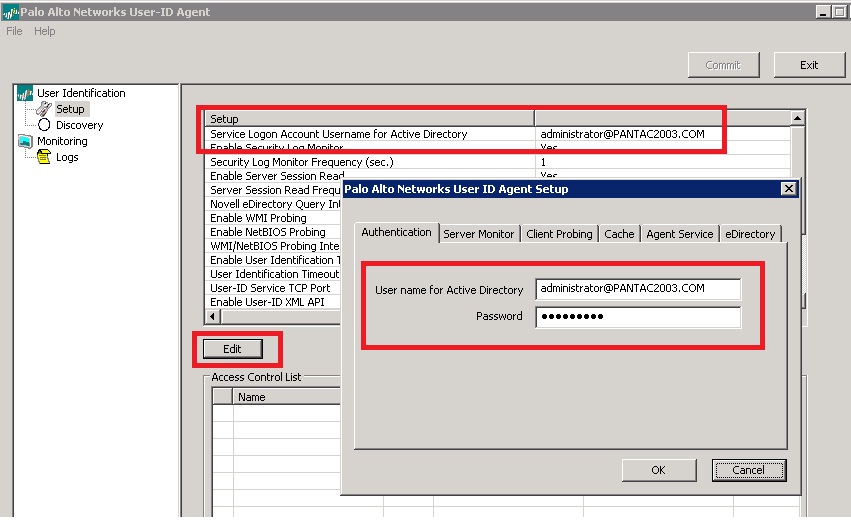
Task: Click the Edit button
Action: [x=232, y=349]
